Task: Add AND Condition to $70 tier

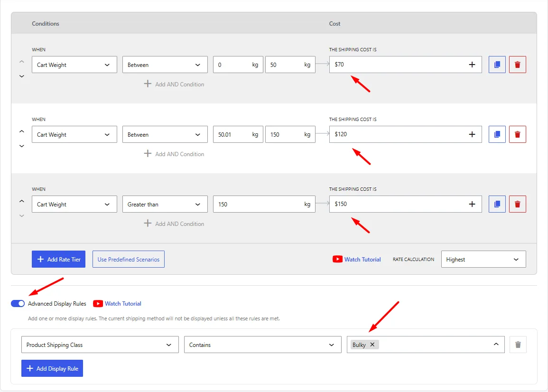Action: 174,84
